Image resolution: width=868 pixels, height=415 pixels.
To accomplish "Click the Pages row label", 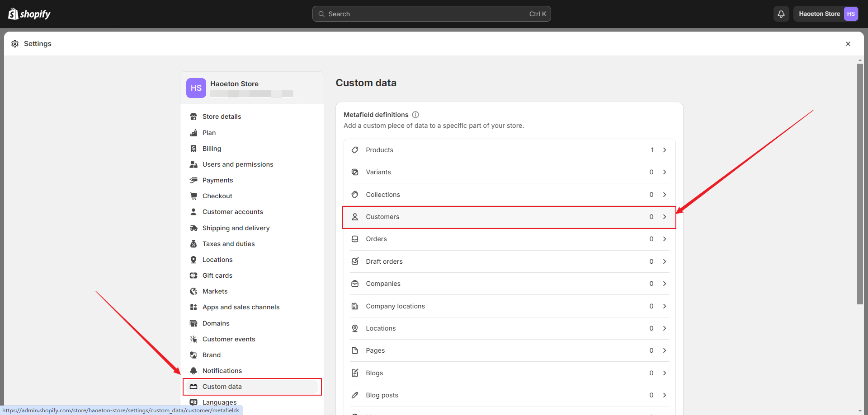I will pyautogui.click(x=375, y=350).
